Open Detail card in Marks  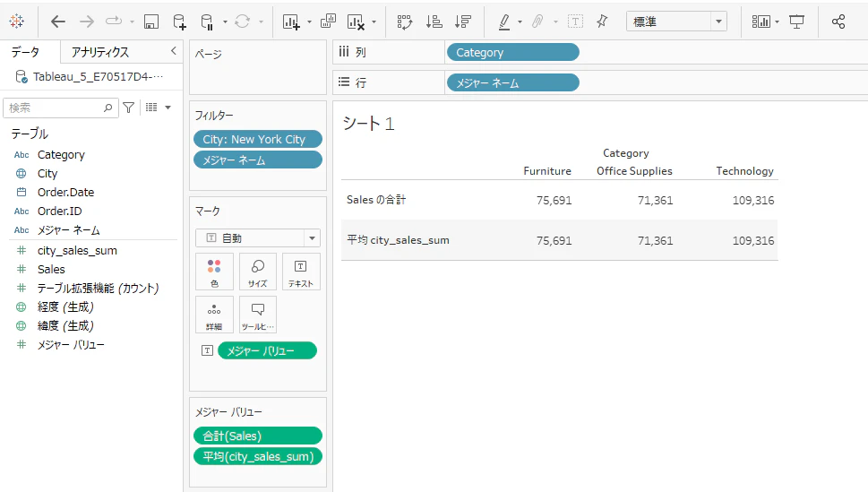click(x=214, y=315)
